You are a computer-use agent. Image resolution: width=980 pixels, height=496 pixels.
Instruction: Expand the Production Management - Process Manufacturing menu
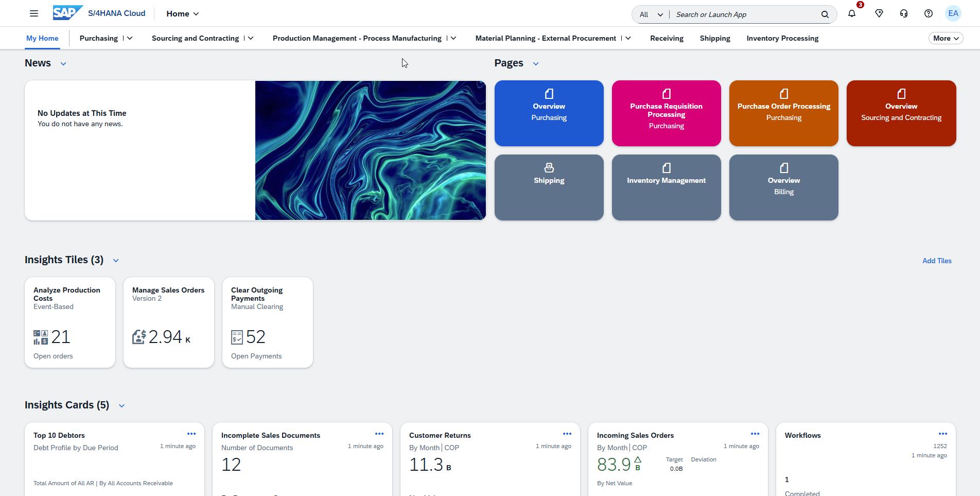pos(453,38)
